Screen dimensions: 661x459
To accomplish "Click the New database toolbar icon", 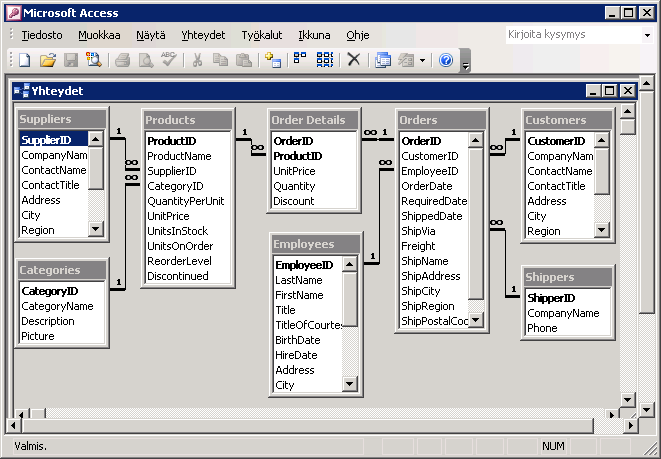I will coord(25,60).
